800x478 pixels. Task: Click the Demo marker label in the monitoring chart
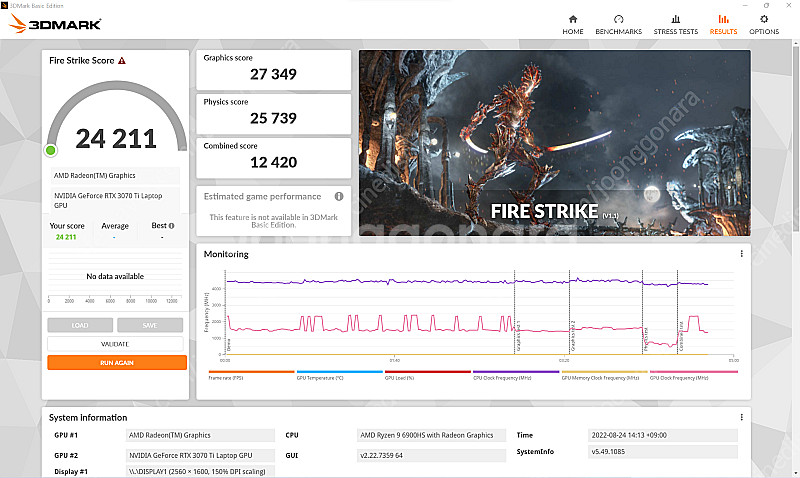(x=229, y=345)
